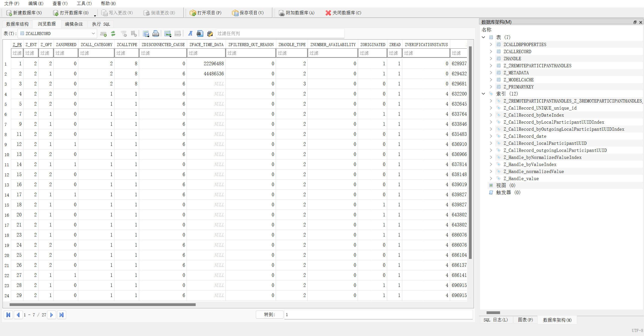Viewport: 644px width, 336px height.
Task: Click the insert new record icon
Action: [168, 33]
